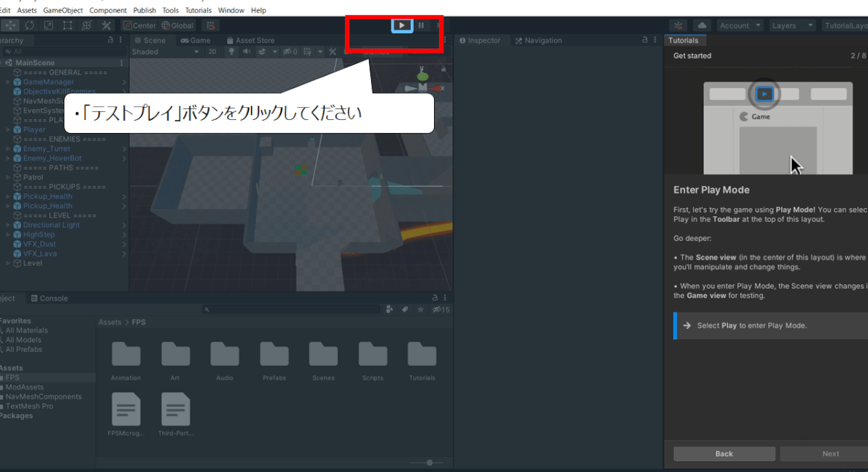
Task: Open the custom editor tools icon
Action: [106, 25]
